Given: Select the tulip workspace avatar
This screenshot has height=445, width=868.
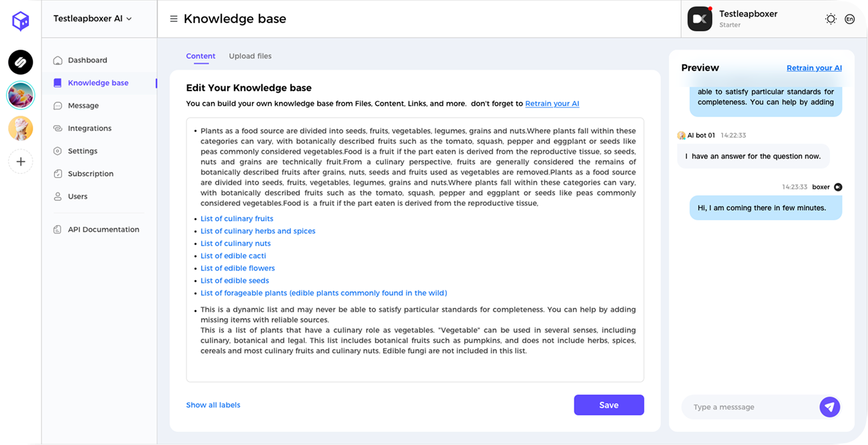Looking at the screenshot, I should (x=20, y=95).
